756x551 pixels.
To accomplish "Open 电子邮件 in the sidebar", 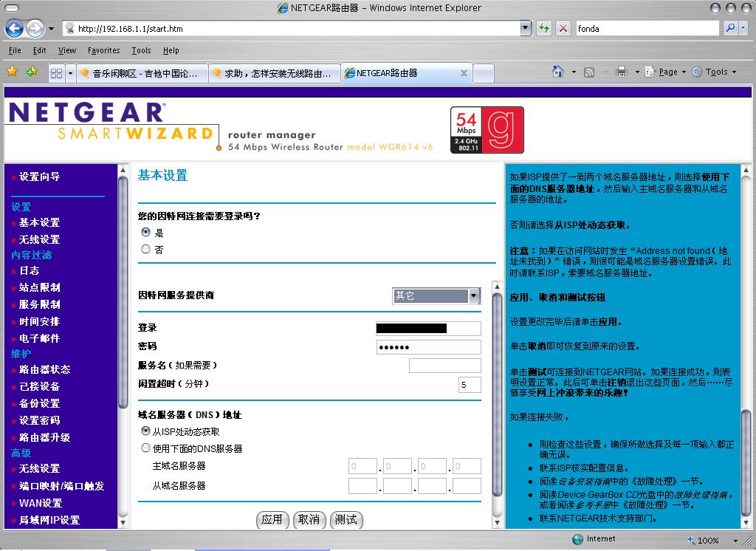I will tap(40, 338).
